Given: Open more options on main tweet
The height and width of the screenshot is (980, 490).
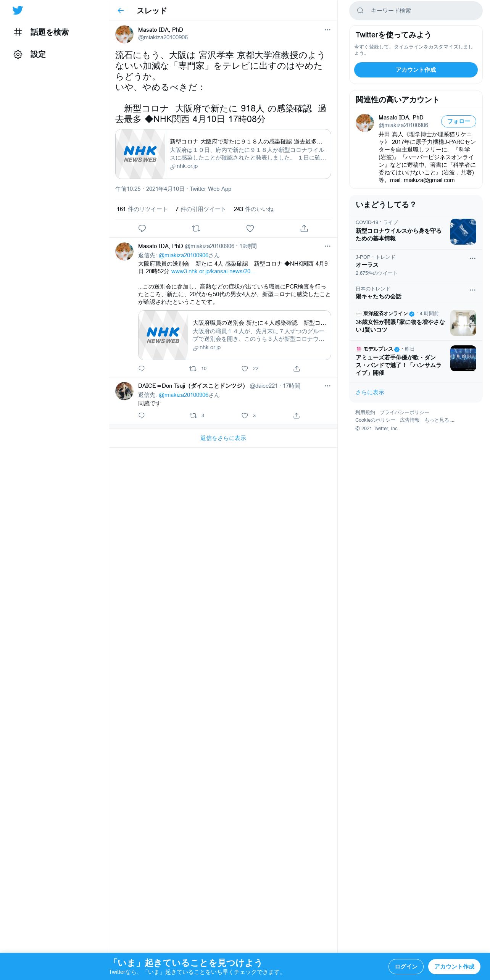Looking at the screenshot, I should pyautogui.click(x=327, y=30).
